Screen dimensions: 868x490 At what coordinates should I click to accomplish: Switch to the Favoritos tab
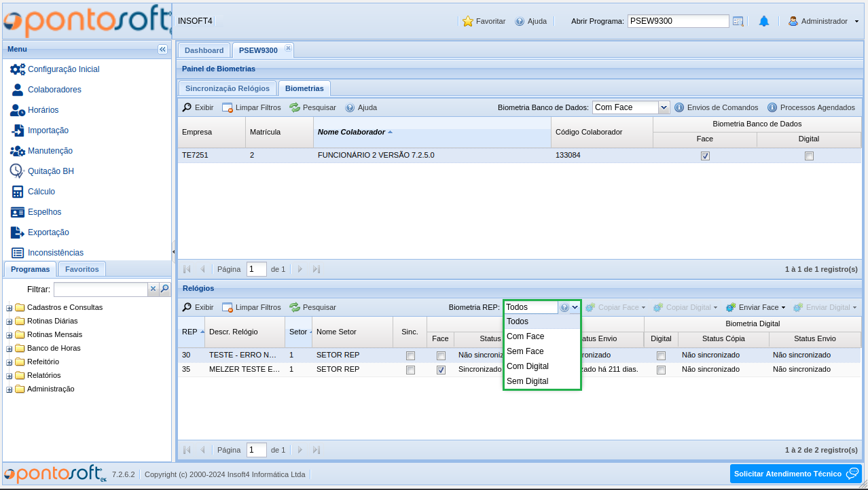(82, 269)
